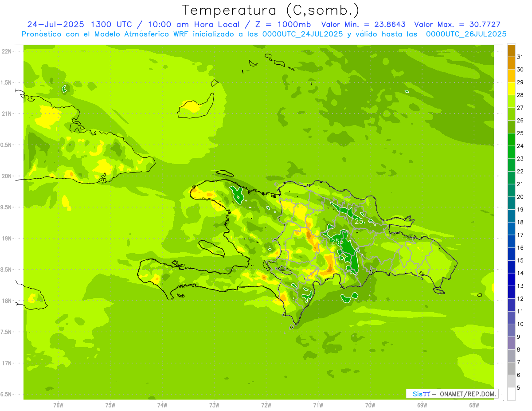
Task: Click the legend value label "31"
Action: click(521, 57)
